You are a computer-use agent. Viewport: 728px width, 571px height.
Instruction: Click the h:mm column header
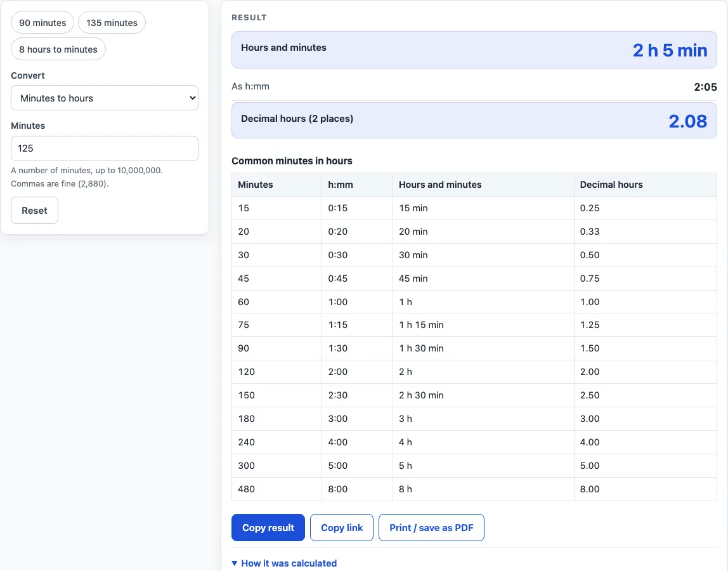coord(357,185)
